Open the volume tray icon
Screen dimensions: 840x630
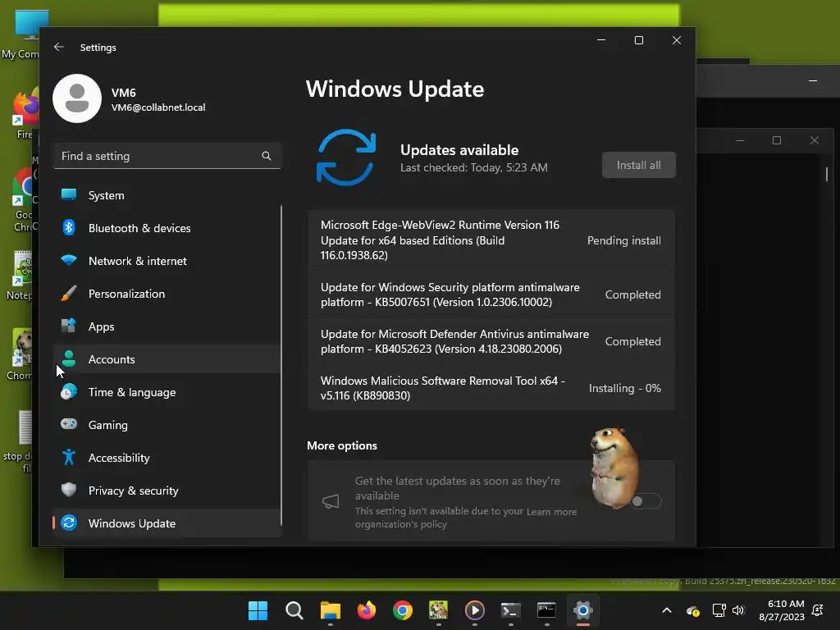point(738,610)
